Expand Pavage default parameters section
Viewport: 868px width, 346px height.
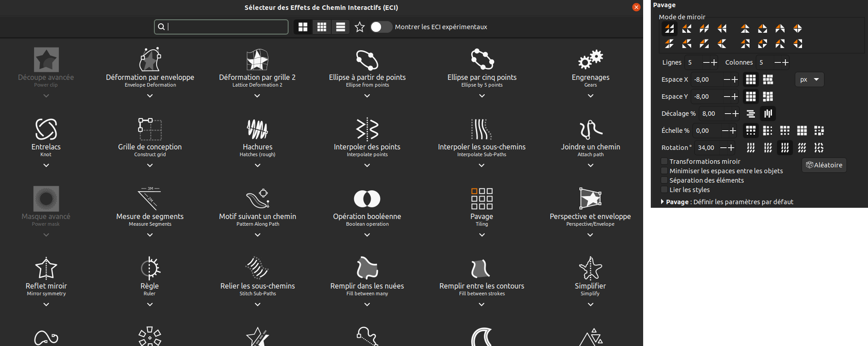(x=662, y=202)
